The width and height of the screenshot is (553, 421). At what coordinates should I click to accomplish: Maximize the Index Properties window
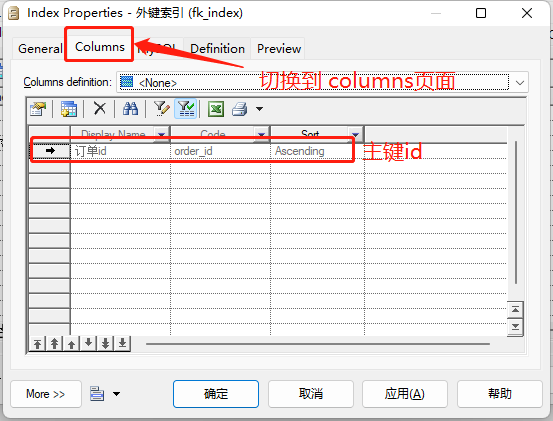tap(481, 13)
